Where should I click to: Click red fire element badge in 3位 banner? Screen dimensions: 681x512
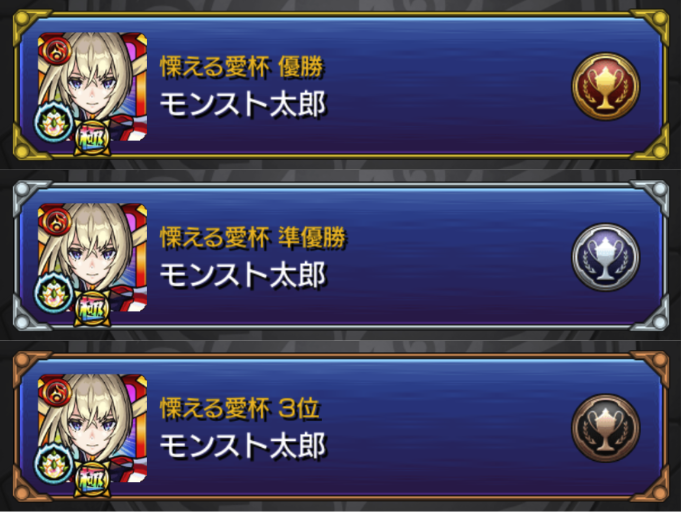tap(55, 391)
